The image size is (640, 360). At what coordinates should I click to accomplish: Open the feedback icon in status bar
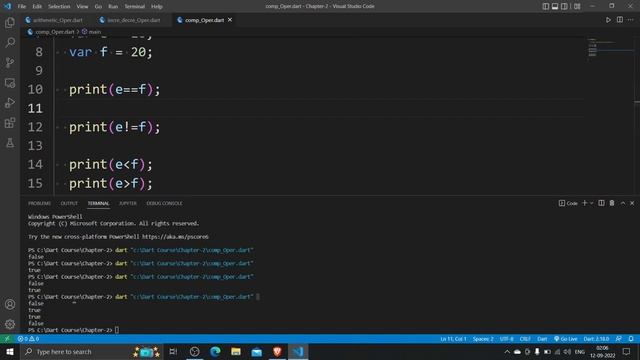pyautogui.click(x=619, y=339)
